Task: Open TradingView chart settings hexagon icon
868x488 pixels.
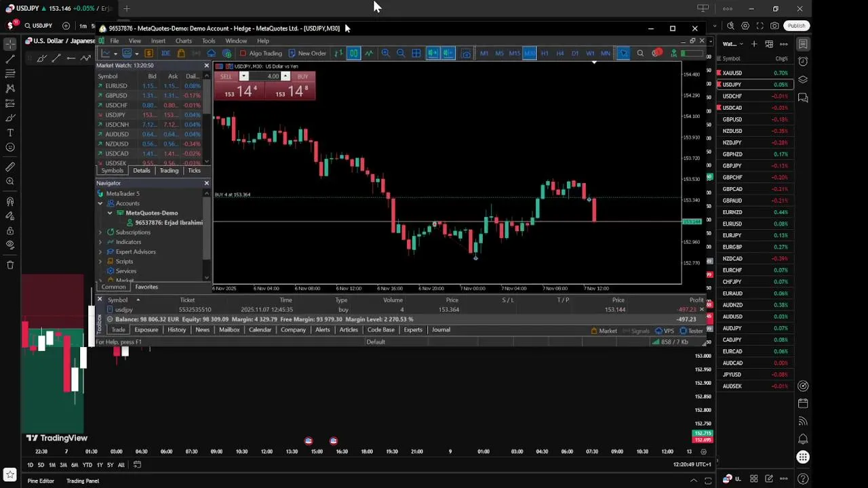Action: (x=745, y=26)
